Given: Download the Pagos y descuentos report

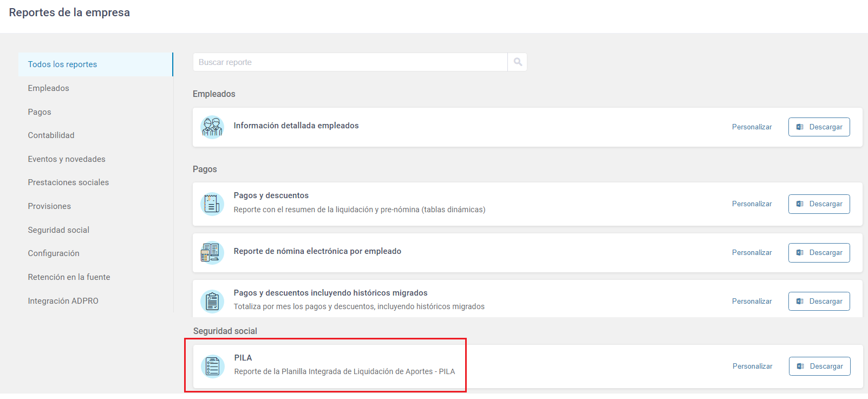Looking at the screenshot, I should tap(819, 204).
